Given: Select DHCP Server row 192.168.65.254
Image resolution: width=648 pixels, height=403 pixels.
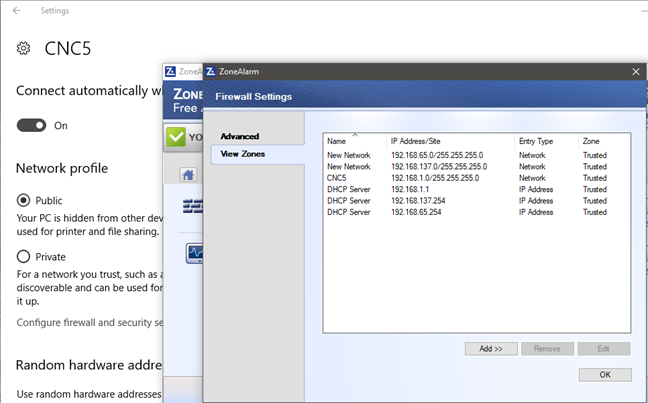Looking at the screenshot, I should pos(477,212).
